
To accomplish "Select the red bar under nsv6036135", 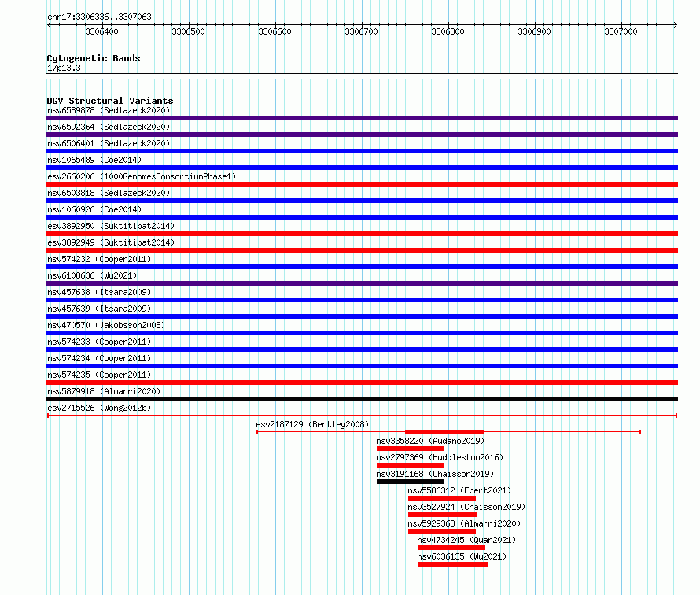I will click(453, 564).
